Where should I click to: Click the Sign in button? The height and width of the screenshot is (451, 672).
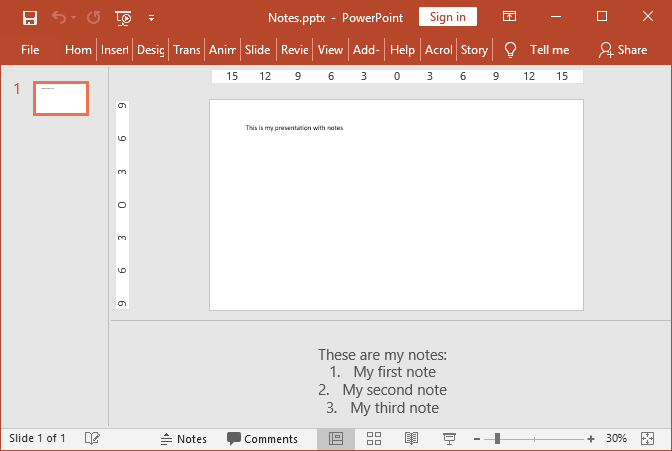tap(447, 17)
